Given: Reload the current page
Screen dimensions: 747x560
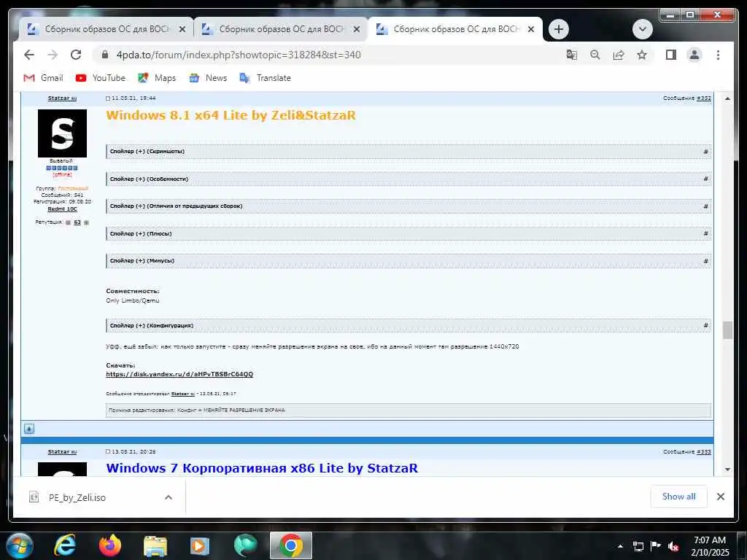Looking at the screenshot, I should (x=76, y=55).
